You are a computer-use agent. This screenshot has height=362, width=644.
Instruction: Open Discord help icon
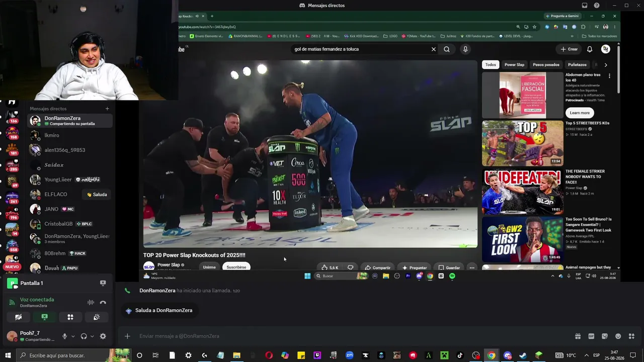tap(597, 6)
